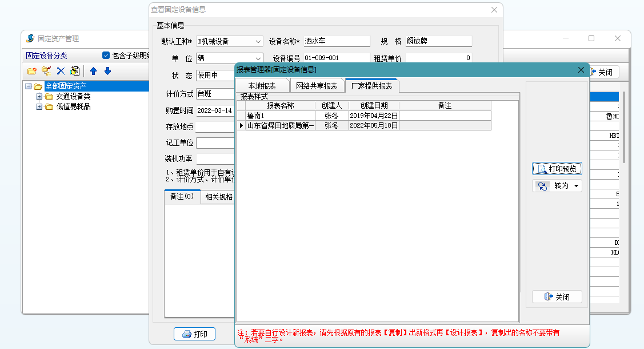This screenshot has height=349, width=644.
Task: Click the blue X delete icon
Action: click(x=61, y=72)
